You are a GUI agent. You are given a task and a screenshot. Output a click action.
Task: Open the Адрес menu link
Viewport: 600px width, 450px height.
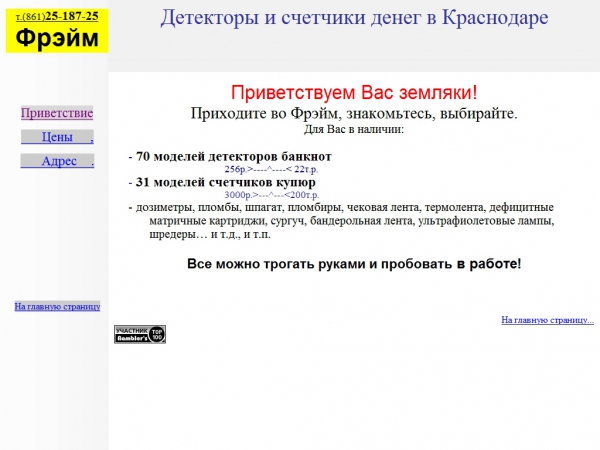(57, 161)
